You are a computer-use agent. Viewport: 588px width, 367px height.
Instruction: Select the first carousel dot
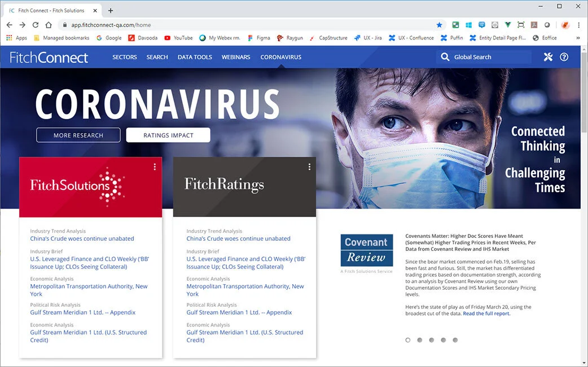[408, 340]
